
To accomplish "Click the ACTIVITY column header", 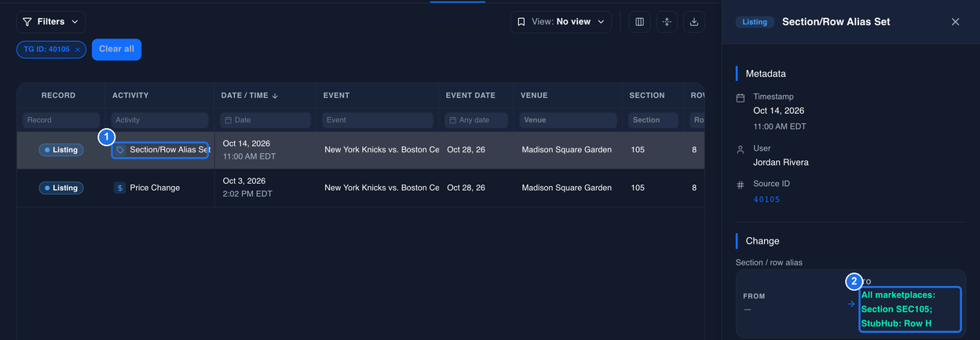I will (130, 96).
